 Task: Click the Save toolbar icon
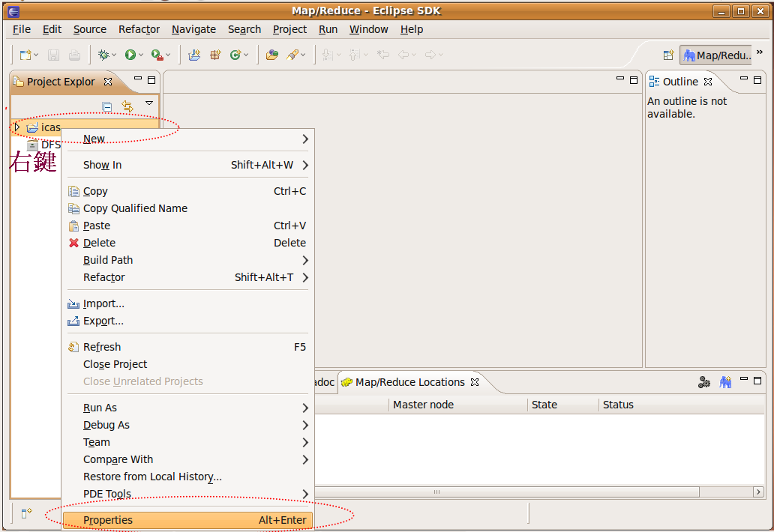click(x=52, y=54)
